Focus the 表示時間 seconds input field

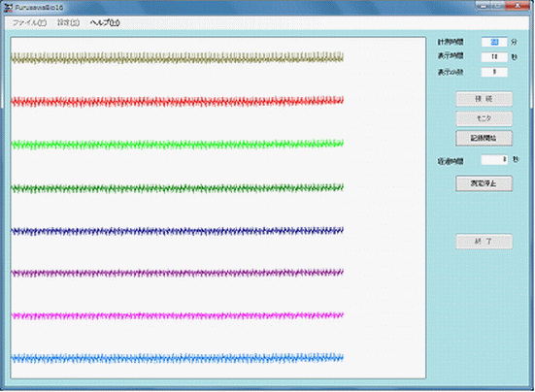pyautogui.click(x=494, y=56)
